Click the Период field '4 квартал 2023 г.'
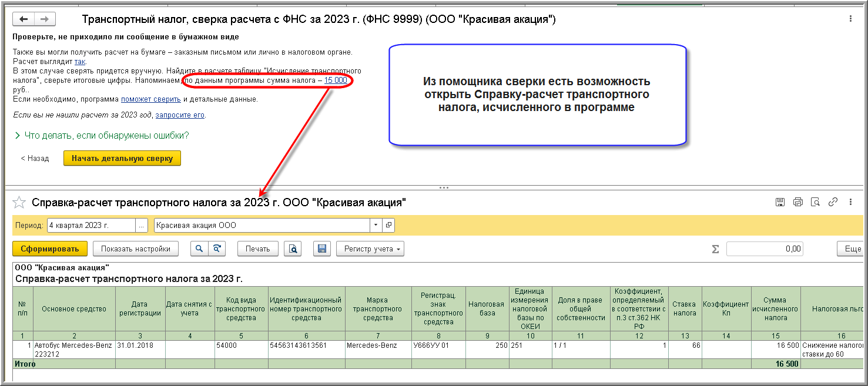This screenshot has height=386, width=868. click(x=91, y=225)
